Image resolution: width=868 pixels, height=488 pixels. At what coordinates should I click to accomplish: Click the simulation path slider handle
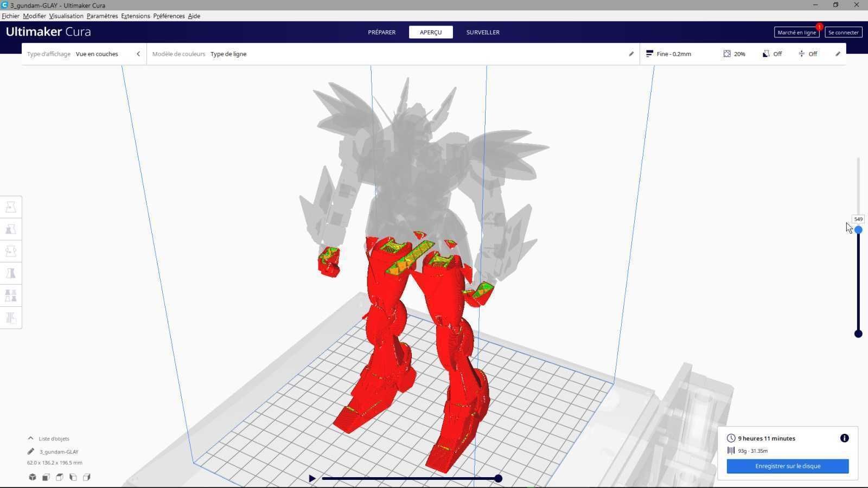pyautogui.click(x=498, y=478)
